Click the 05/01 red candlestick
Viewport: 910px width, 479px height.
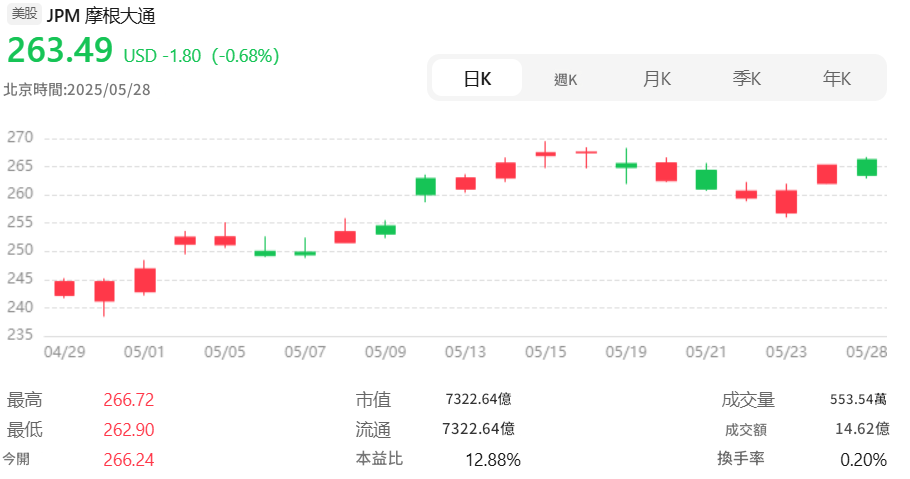pyautogui.click(x=145, y=280)
